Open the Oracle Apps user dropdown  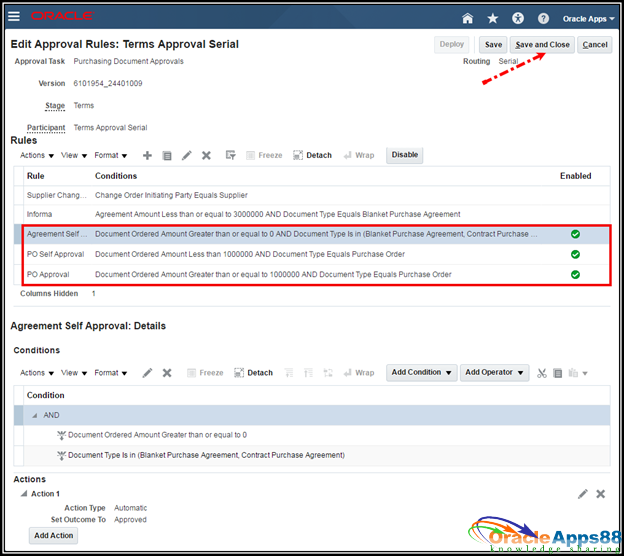tap(588, 19)
